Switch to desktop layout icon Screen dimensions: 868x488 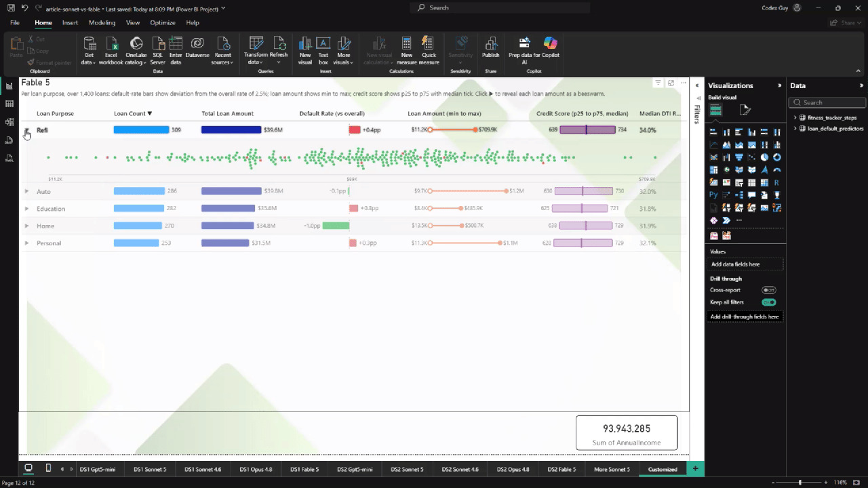(28, 468)
